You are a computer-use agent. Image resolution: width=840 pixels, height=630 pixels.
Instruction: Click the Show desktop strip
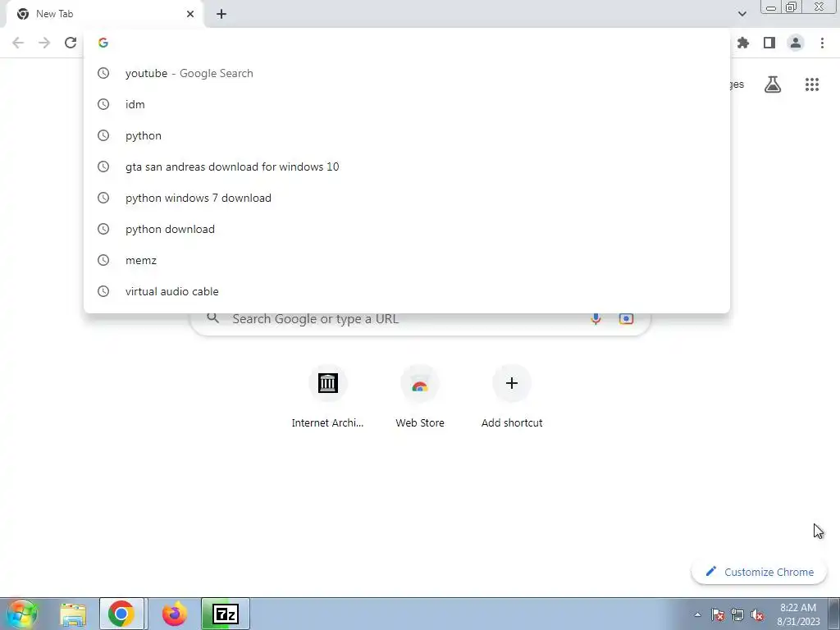833,614
